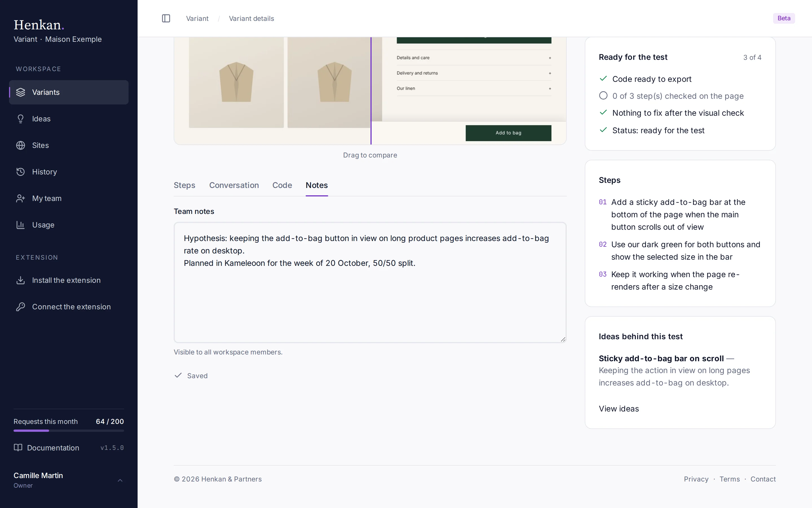
Task: Click the Henkan logo
Action: (39, 25)
